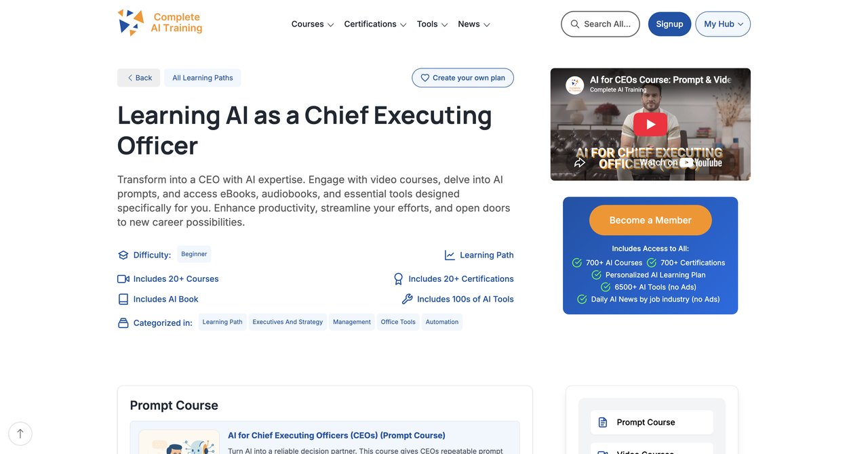Image resolution: width=868 pixels, height=454 pixels.
Task: Click the checkmark icon beside 700+ Certifications
Action: (652, 263)
